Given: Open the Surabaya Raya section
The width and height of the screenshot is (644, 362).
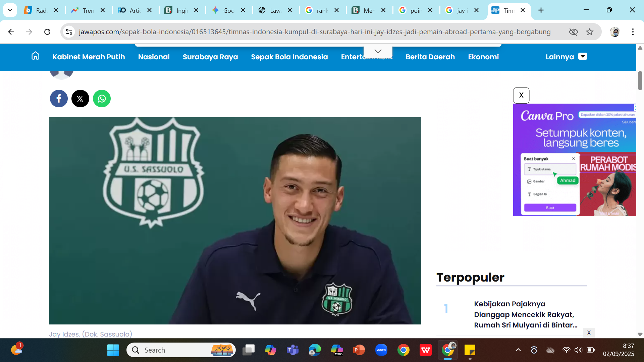Looking at the screenshot, I should click(210, 57).
